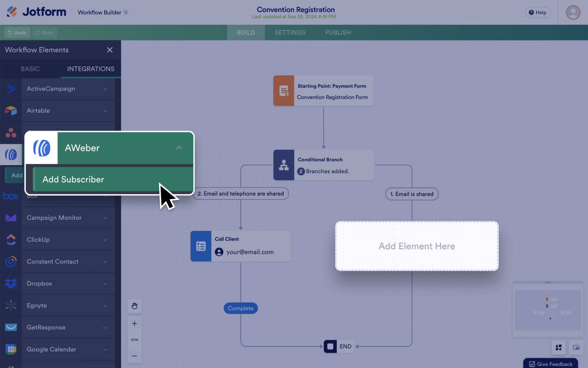The height and width of the screenshot is (368, 588).
Task: Switch to the BUILD tab
Action: coord(246,33)
